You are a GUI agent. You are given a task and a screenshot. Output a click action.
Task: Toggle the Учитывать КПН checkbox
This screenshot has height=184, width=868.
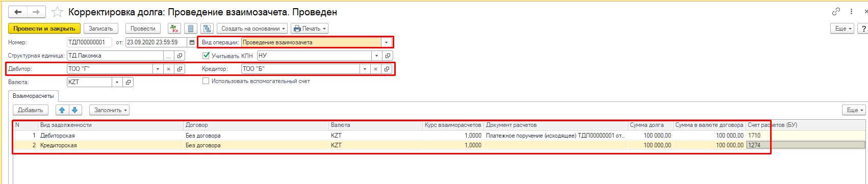(x=206, y=56)
